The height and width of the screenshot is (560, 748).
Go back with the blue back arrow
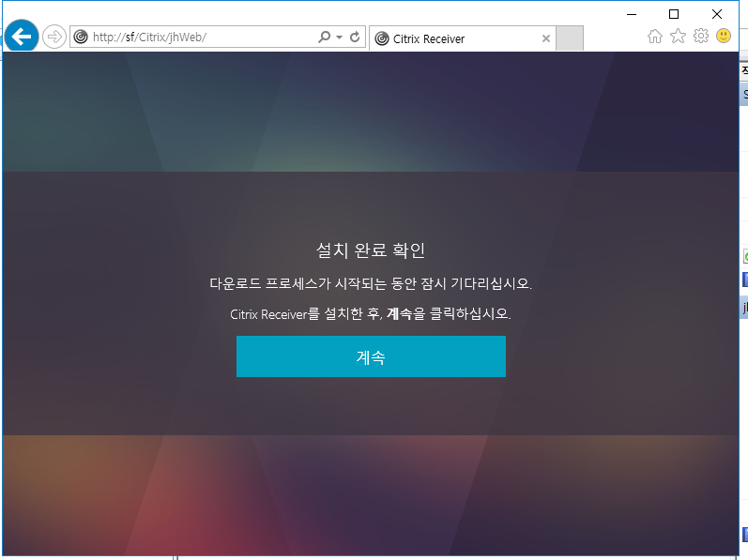pos(22,36)
